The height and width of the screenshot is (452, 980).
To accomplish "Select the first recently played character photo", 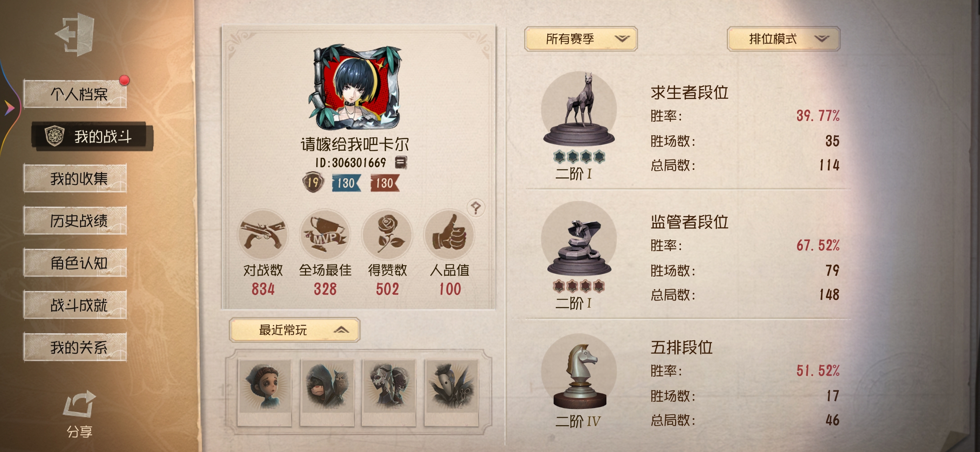I will 265,393.
